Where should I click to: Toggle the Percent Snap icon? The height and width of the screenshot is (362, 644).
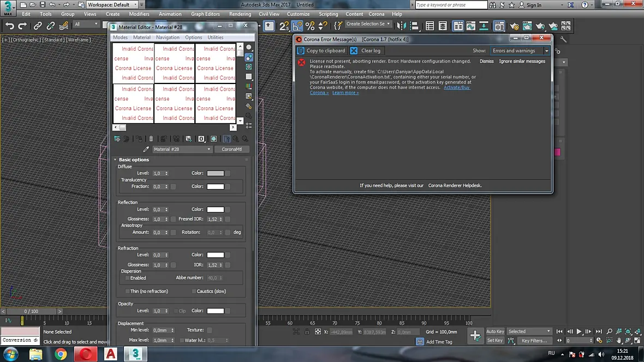click(x=310, y=26)
